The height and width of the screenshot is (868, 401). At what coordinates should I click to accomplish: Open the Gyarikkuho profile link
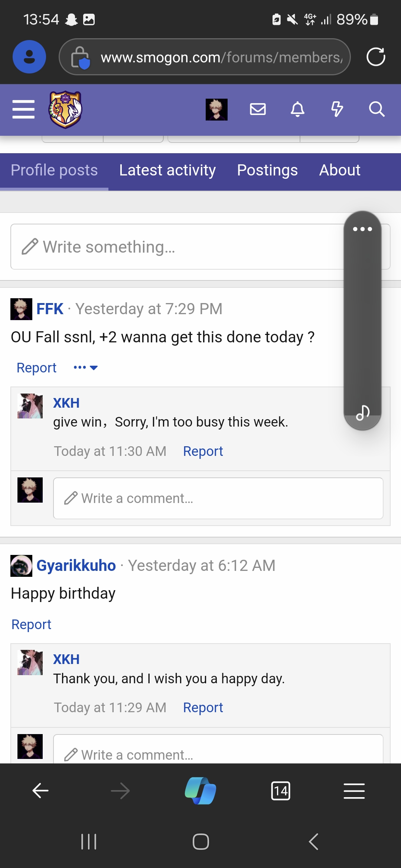tap(76, 566)
